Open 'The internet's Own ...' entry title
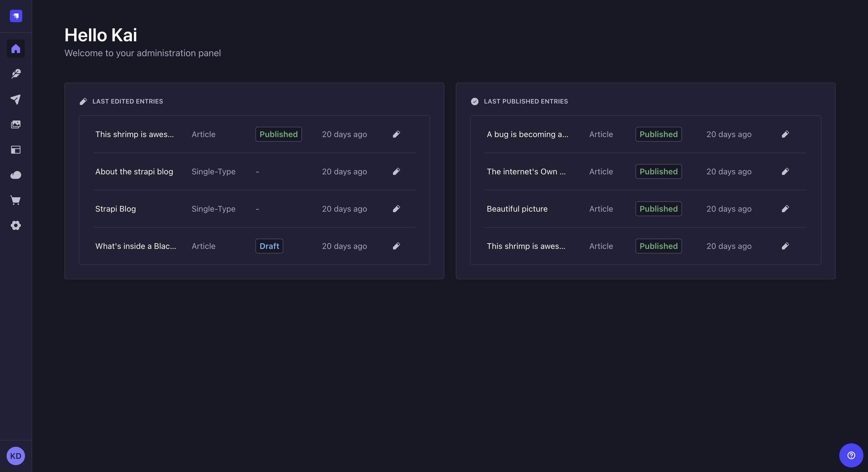 pyautogui.click(x=526, y=172)
